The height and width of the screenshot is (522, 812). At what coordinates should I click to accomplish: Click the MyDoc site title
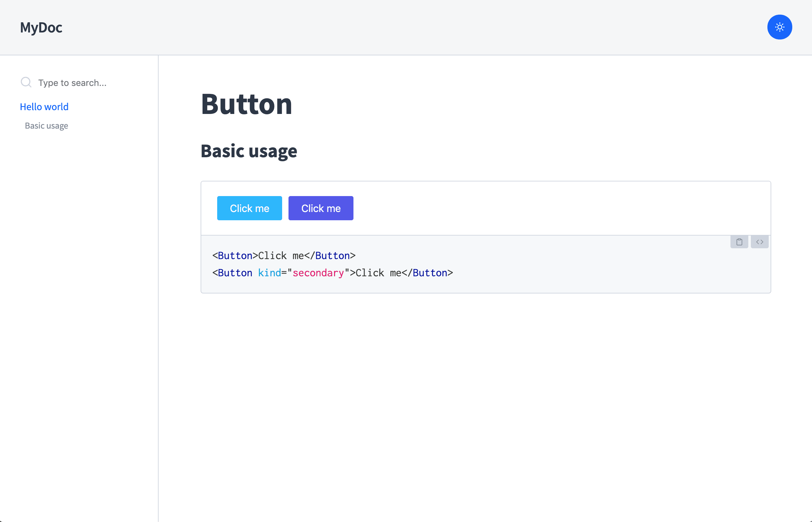pyautogui.click(x=41, y=27)
